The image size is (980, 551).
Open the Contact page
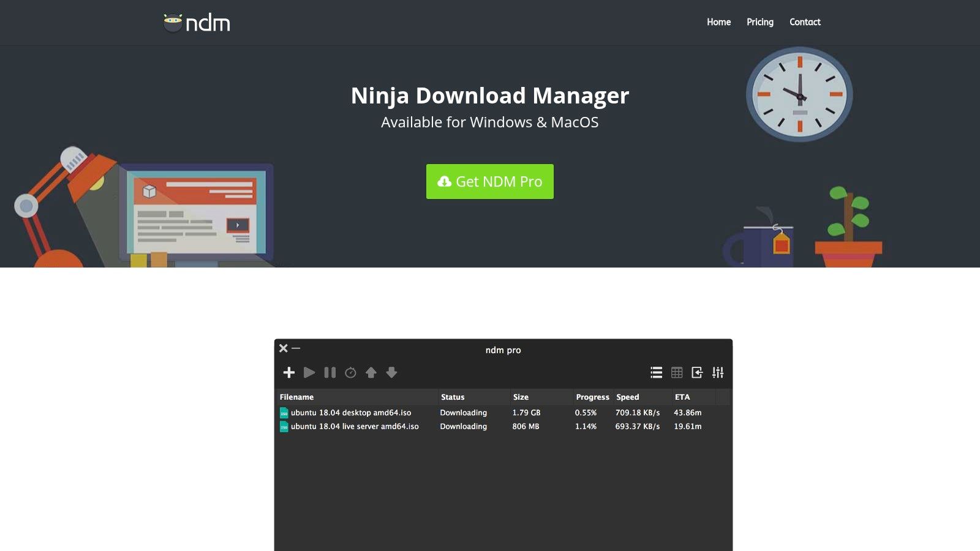804,22
